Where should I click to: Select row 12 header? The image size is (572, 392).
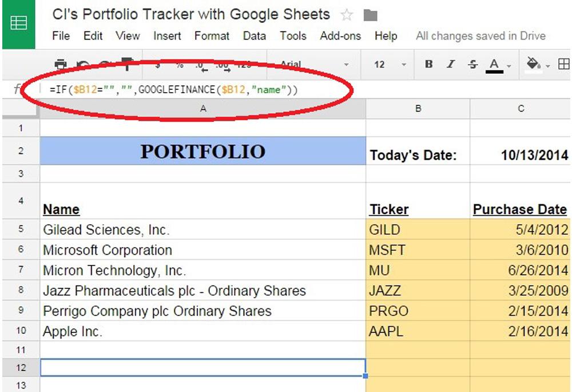[x=21, y=367]
